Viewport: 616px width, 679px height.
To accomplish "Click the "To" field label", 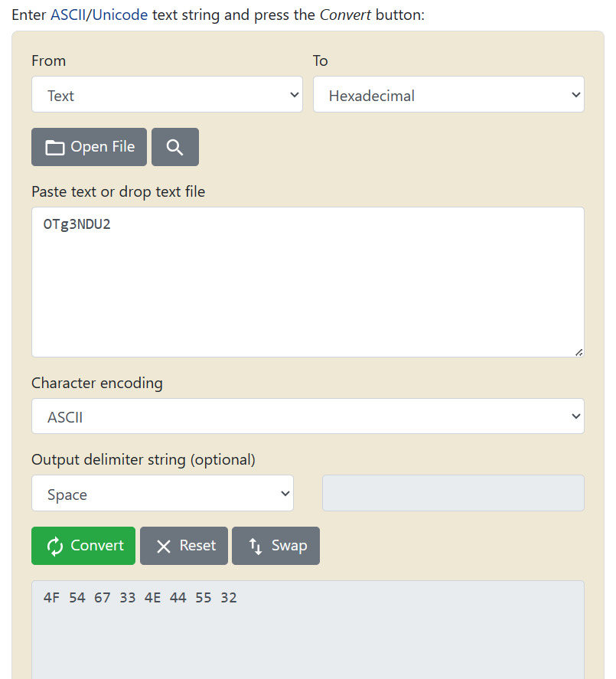I will 320,60.
